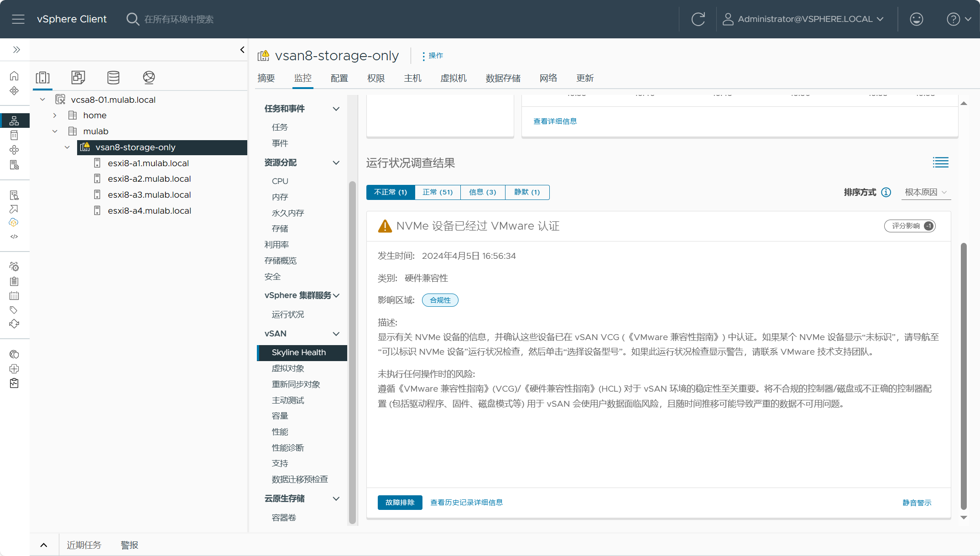Open the feedback smiley icon
The height and width of the screenshot is (556, 980).
tap(916, 19)
